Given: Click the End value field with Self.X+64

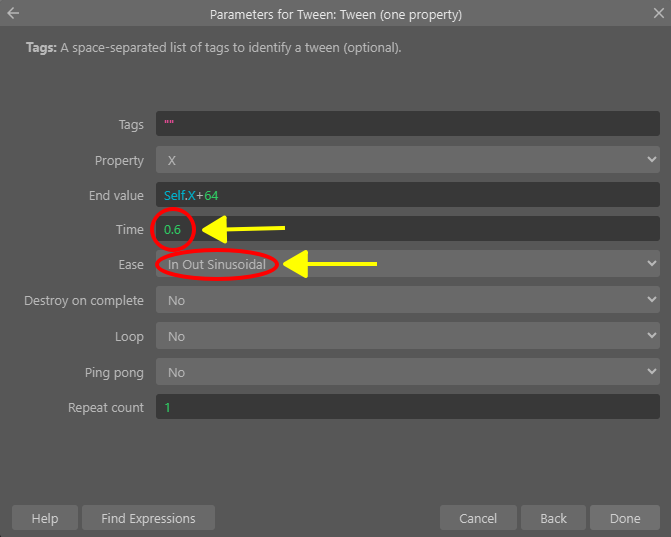Looking at the screenshot, I should [x=407, y=195].
